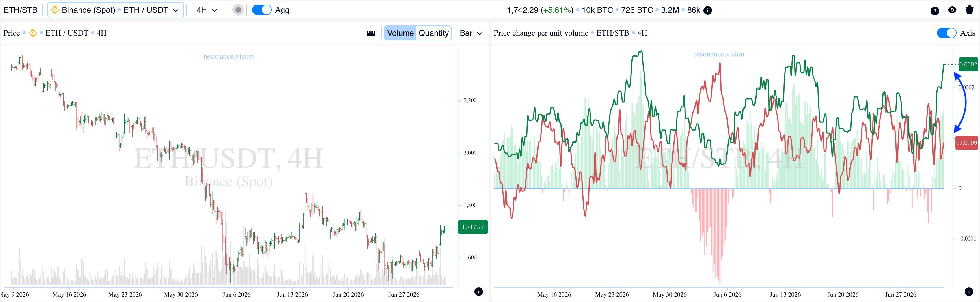Click the price chart info icon
980x302 pixels.
(478, 291)
